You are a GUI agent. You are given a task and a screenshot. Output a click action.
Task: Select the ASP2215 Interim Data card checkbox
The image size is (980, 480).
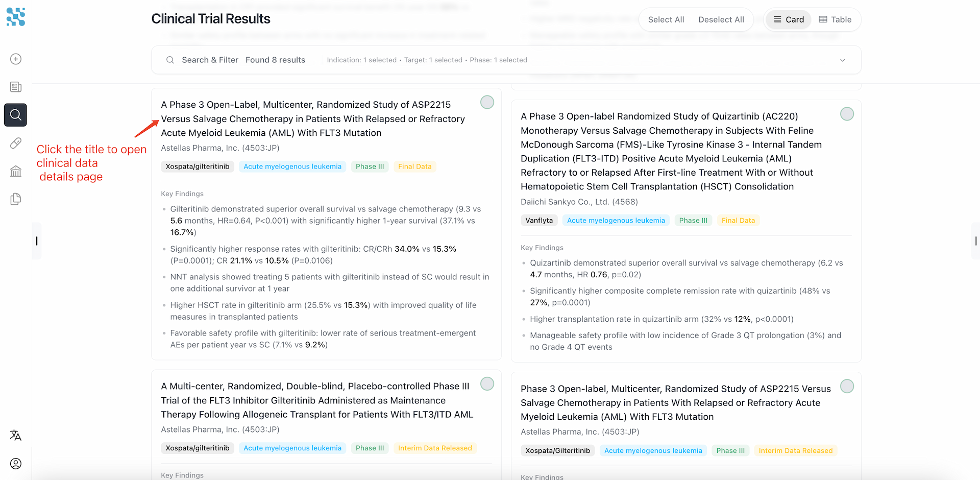[x=847, y=387]
